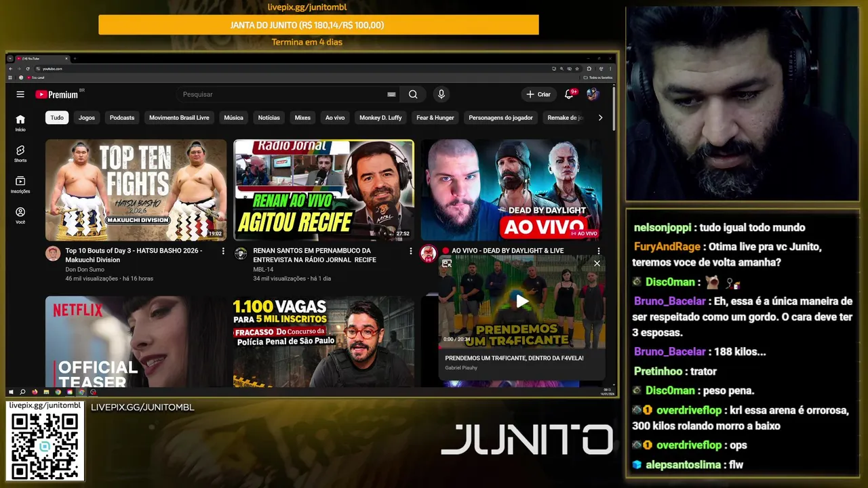
Task: Click the Criar button
Action: (538, 94)
